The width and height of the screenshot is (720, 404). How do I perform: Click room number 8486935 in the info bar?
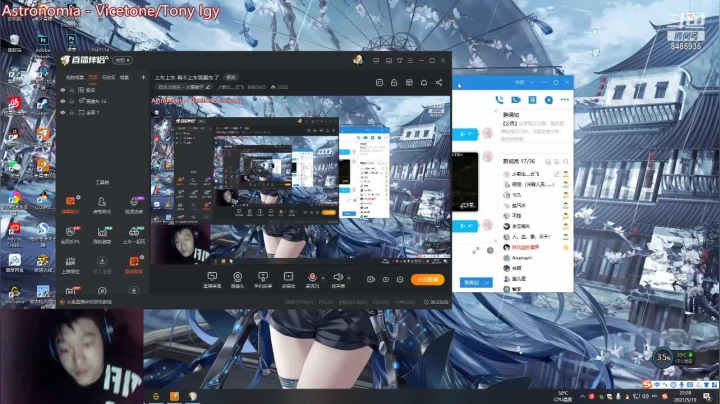(x=256, y=87)
